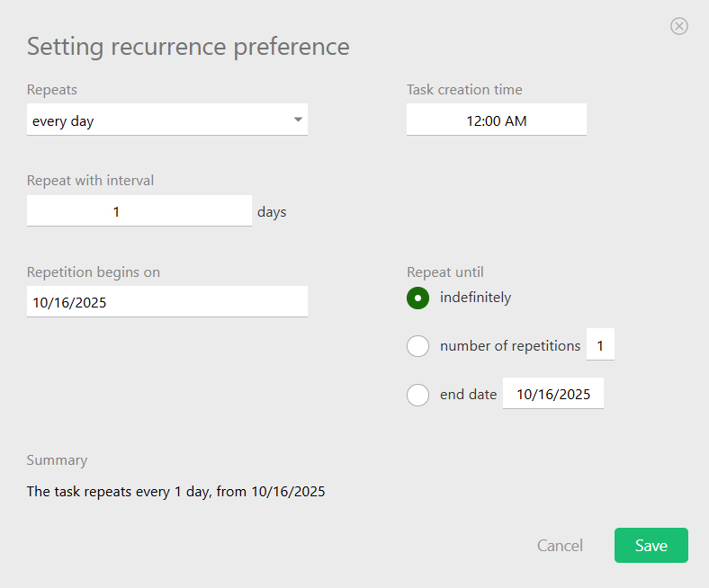The image size is (709, 588).
Task: Open the 12:00 AM task creation time picker
Action: pyautogui.click(x=496, y=120)
